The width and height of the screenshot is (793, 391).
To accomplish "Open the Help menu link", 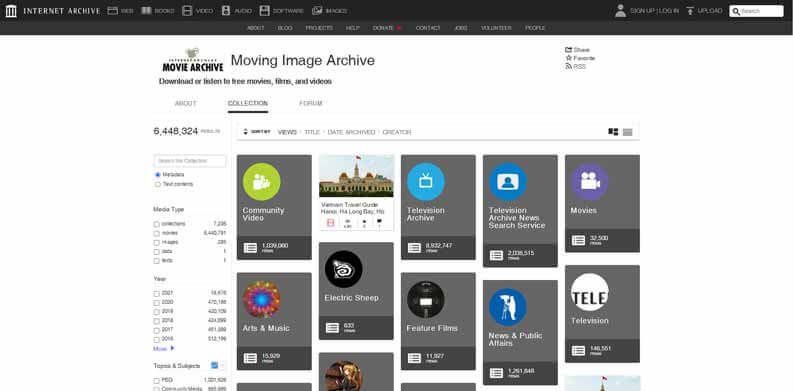I will (353, 28).
